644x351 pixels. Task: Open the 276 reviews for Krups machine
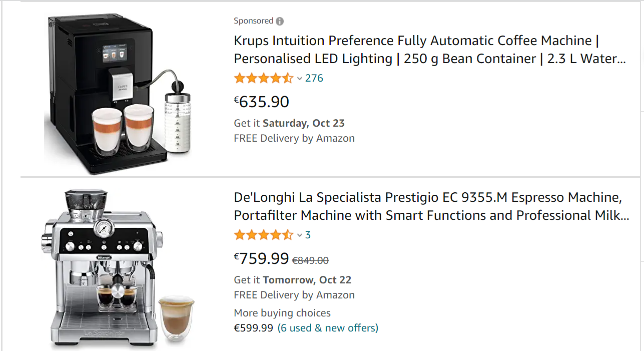[x=314, y=78]
